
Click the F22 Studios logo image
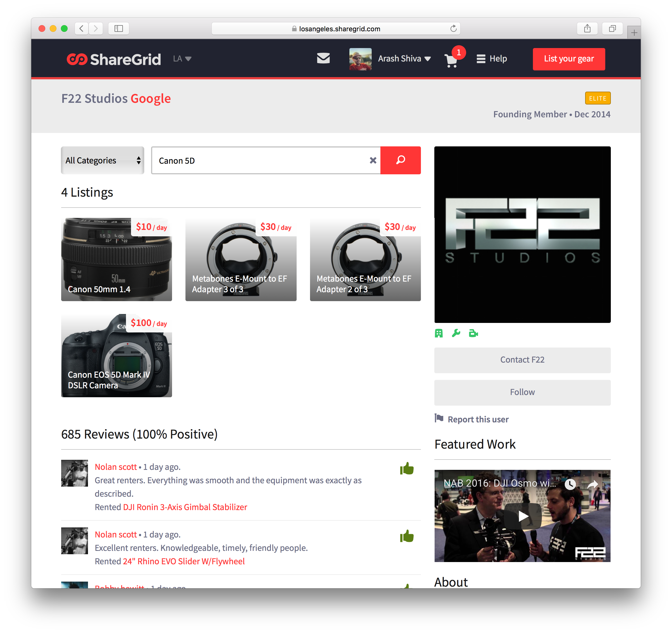(x=522, y=234)
